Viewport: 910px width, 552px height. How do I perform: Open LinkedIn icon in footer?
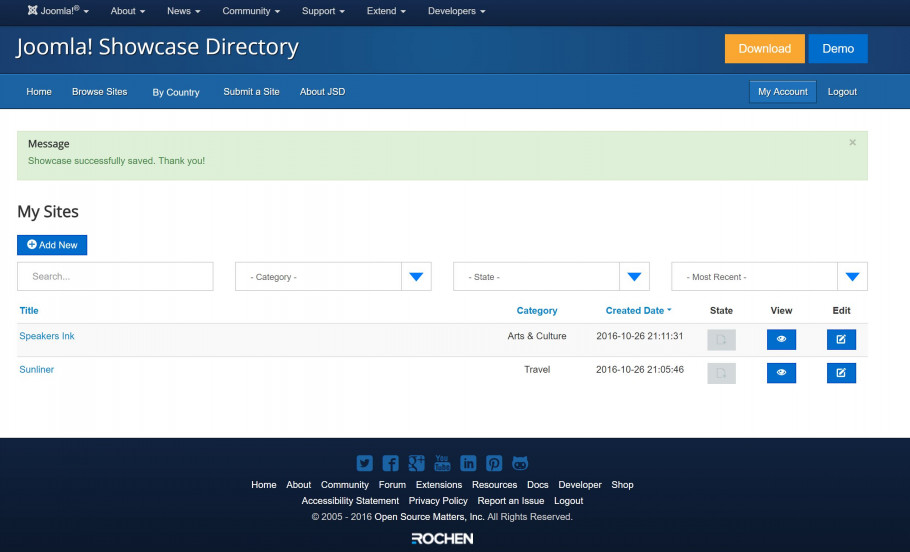(468, 463)
